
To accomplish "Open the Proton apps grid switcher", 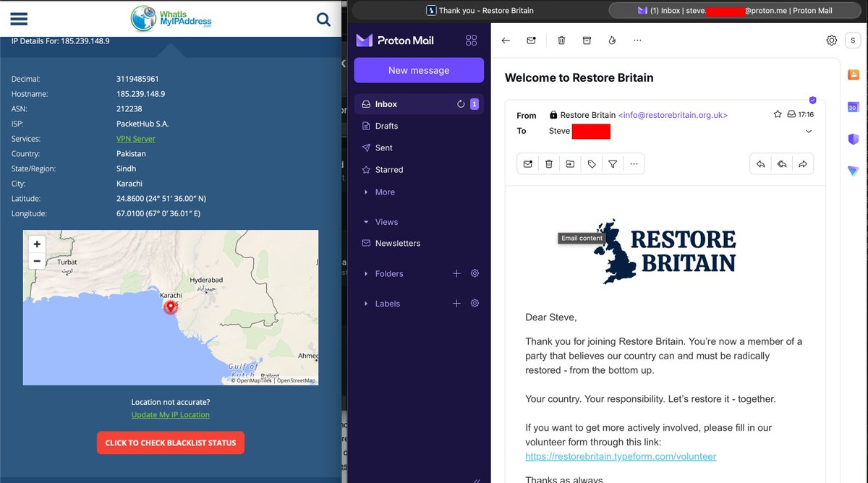I will point(472,40).
